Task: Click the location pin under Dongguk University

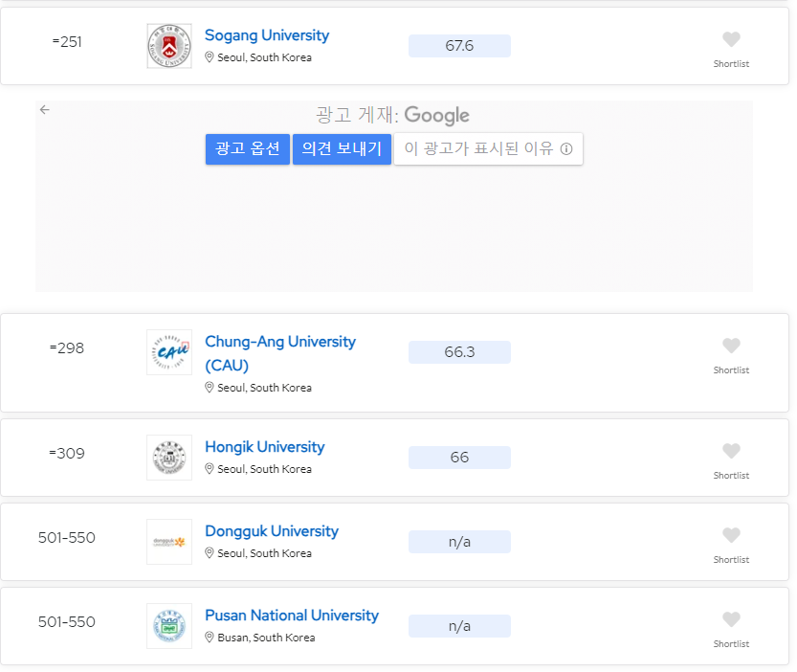Action: coord(209,553)
